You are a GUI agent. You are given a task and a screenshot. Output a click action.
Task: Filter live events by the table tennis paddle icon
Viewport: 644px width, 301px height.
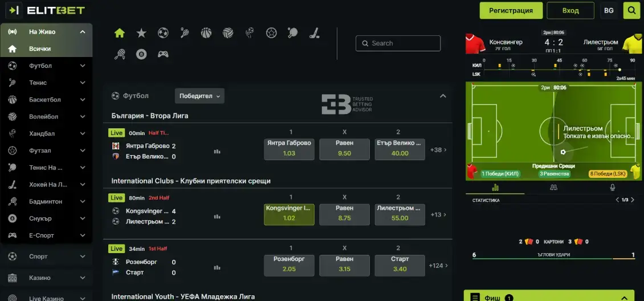tap(293, 33)
